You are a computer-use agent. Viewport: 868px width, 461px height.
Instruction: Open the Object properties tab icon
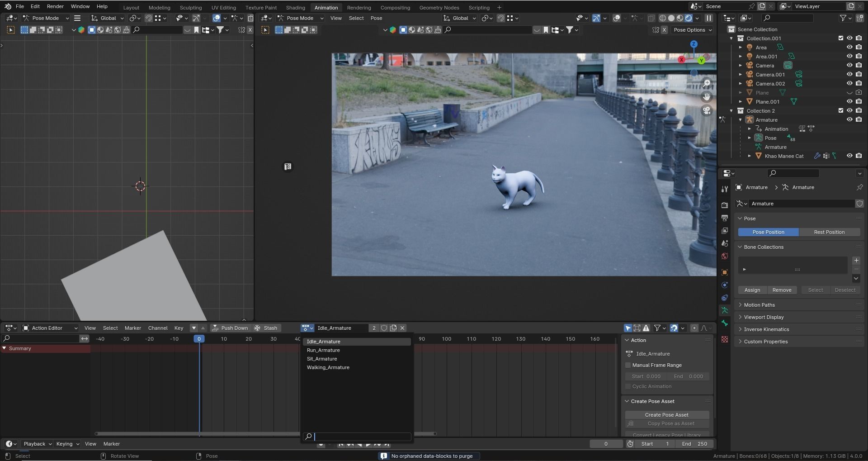[725, 272]
